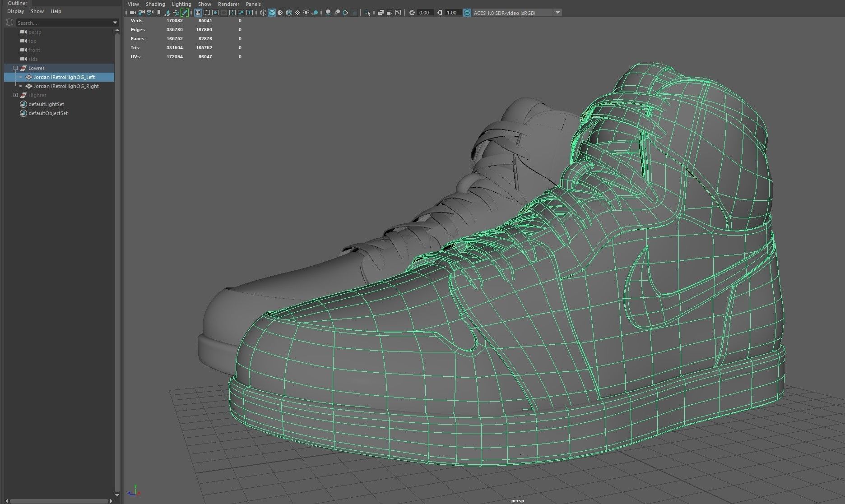
Task: Click the Screen Space Ambient Occlusion icon
Action: click(x=328, y=13)
